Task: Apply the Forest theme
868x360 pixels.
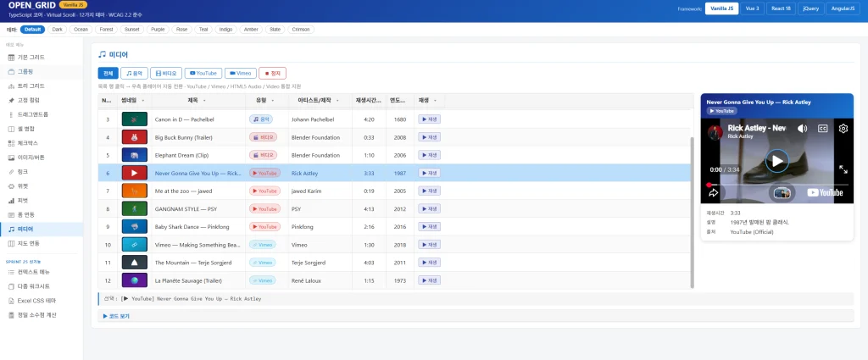Action: [x=107, y=30]
